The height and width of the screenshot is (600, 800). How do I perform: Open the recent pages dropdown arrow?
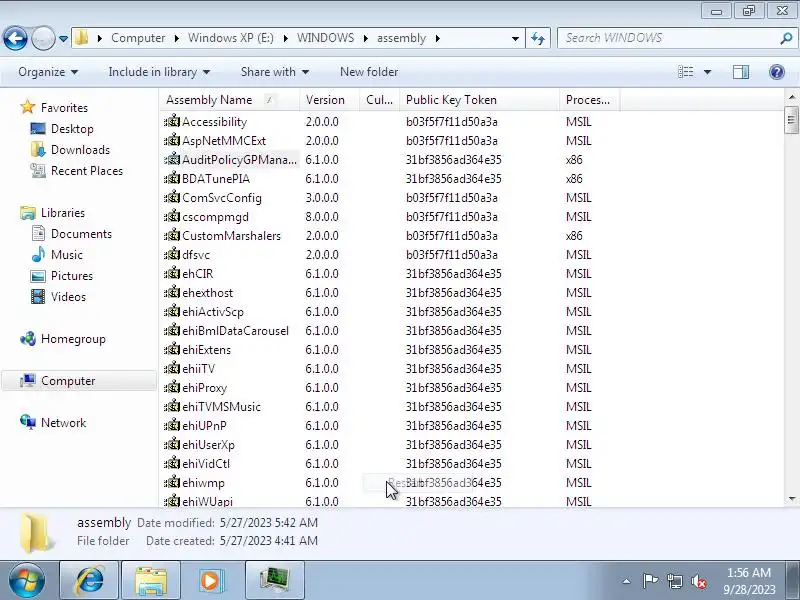[x=63, y=38]
